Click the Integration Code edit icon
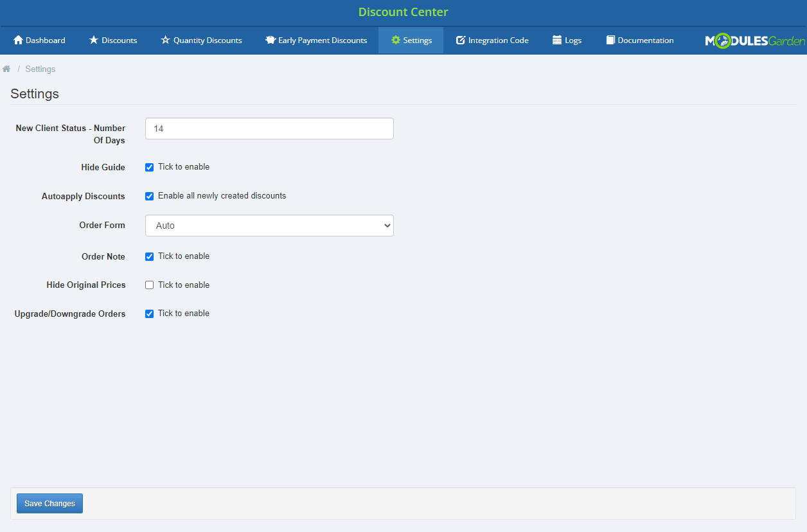This screenshot has height=532, width=807. coord(461,40)
